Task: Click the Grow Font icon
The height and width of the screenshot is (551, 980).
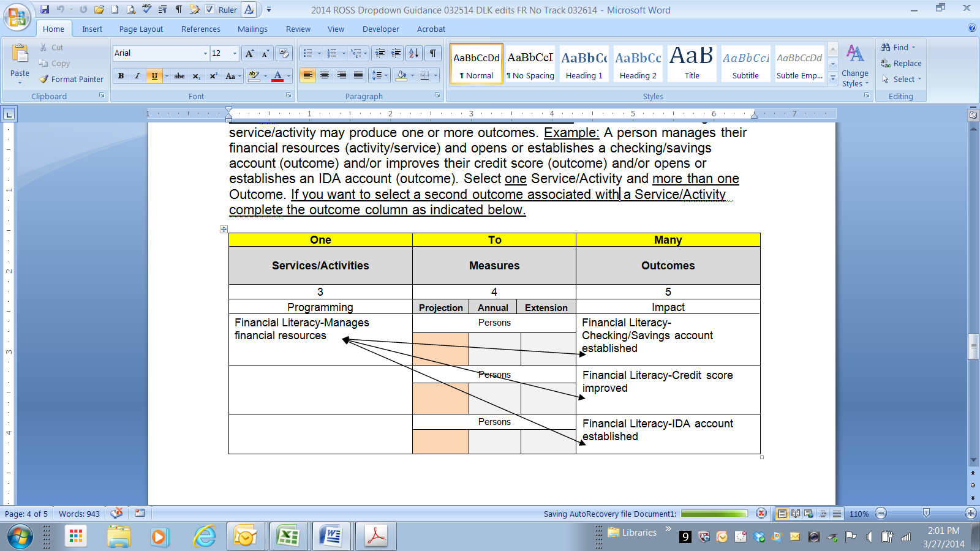Action: click(249, 53)
